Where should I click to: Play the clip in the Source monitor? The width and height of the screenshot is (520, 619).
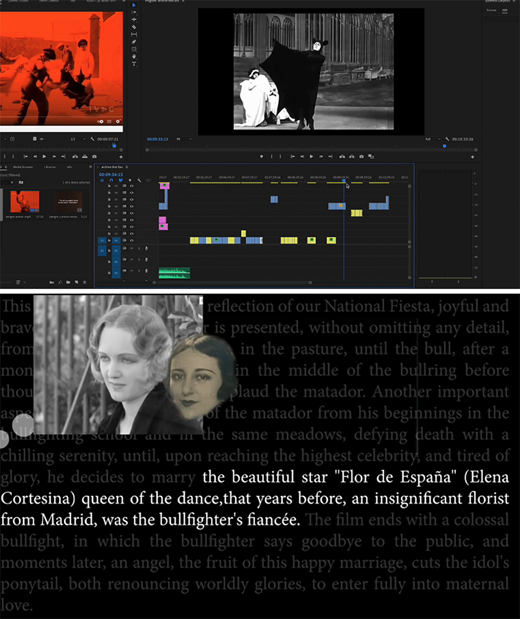point(44,156)
